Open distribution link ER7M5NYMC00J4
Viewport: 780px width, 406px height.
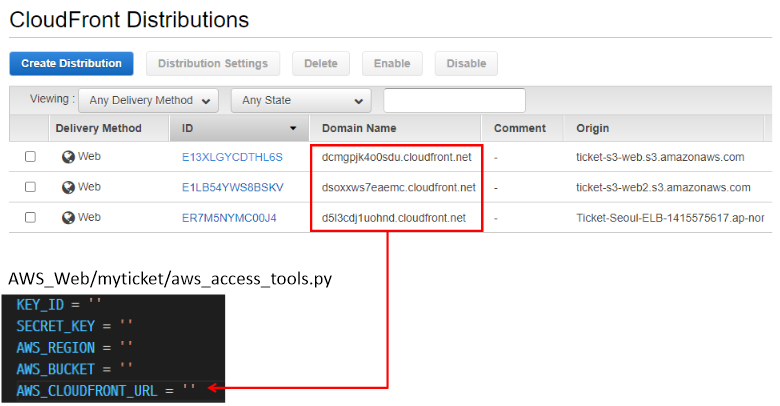tap(229, 218)
